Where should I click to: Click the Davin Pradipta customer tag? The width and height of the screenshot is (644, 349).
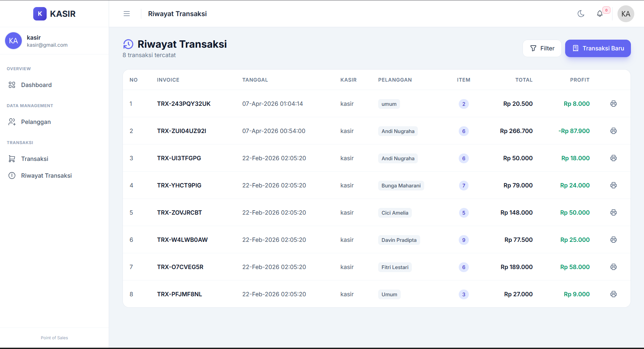click(399, 240)
